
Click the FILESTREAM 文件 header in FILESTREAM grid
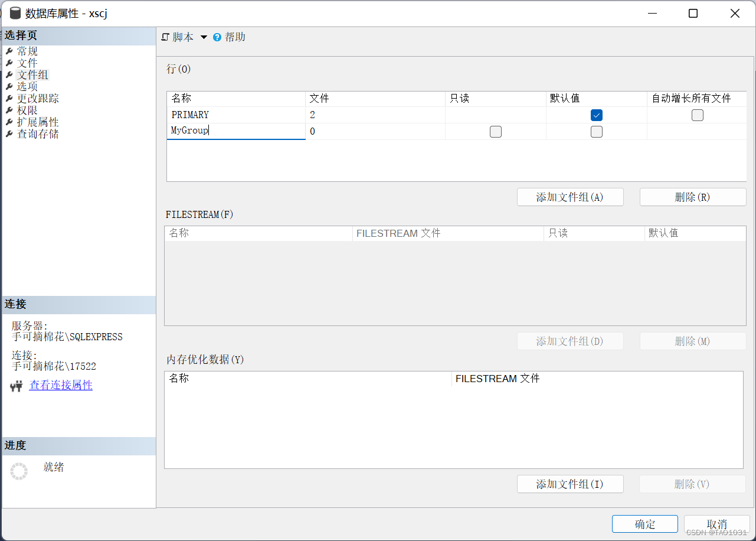pos(448,233)
